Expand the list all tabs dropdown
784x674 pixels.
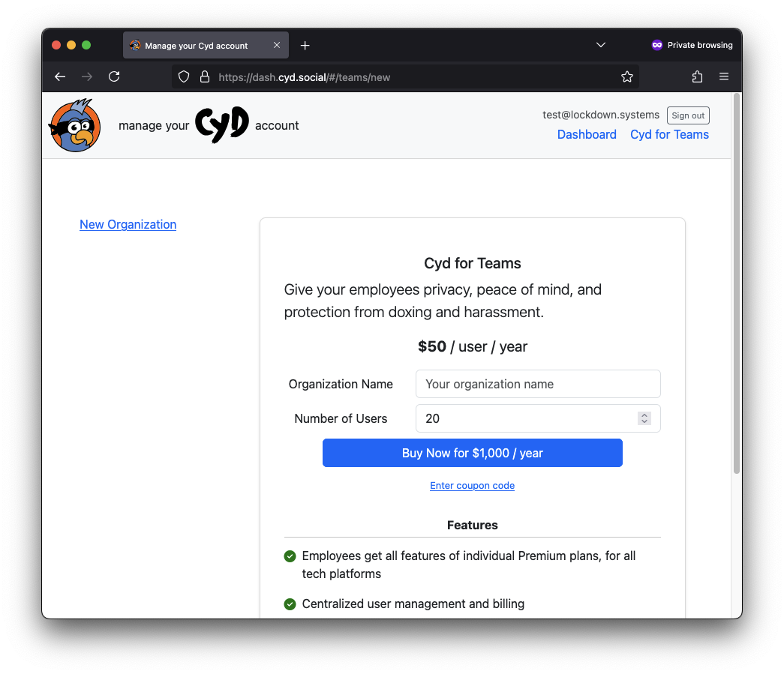(x=601, y=45)
